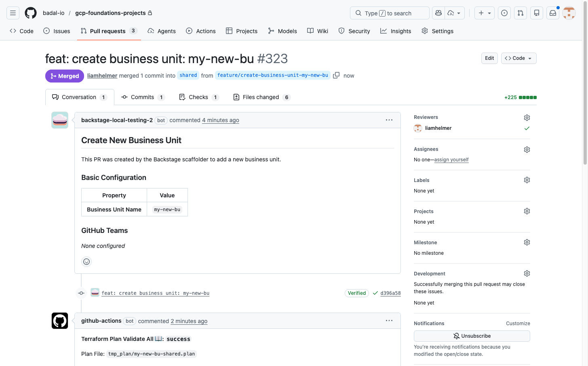The image size is (588, 366).
Task: Open notifications inbox
Action: tap(553, 13)
